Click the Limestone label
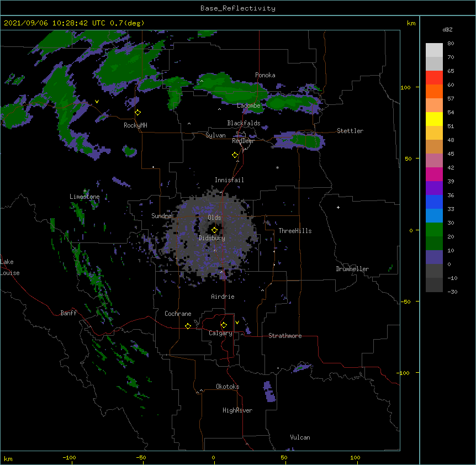Screen dimensions: 476x465 click(84, 197)
